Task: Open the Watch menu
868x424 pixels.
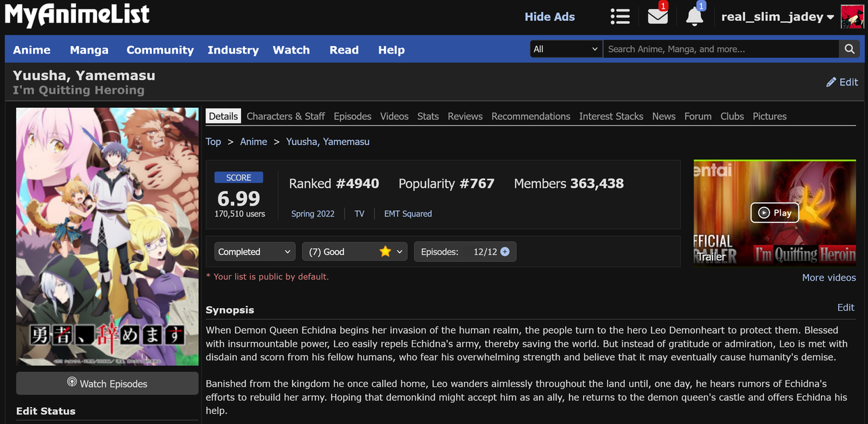Action: 291,50
